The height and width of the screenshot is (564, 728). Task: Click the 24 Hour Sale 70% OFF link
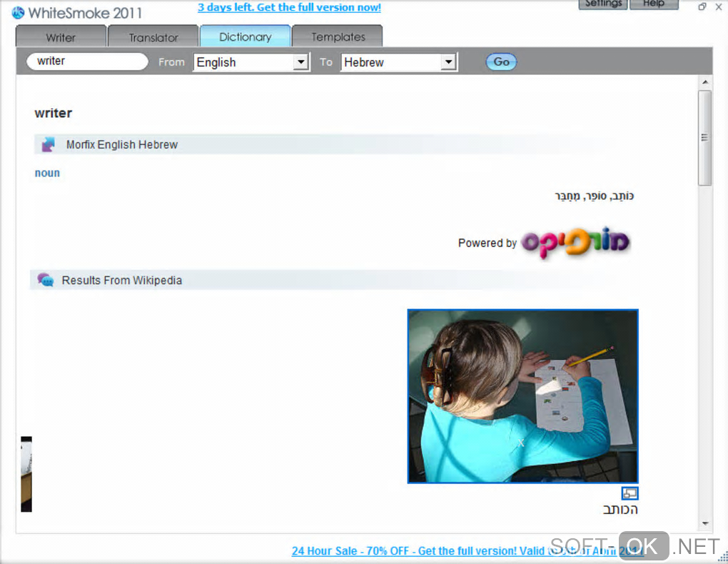(x=467, y=551)
